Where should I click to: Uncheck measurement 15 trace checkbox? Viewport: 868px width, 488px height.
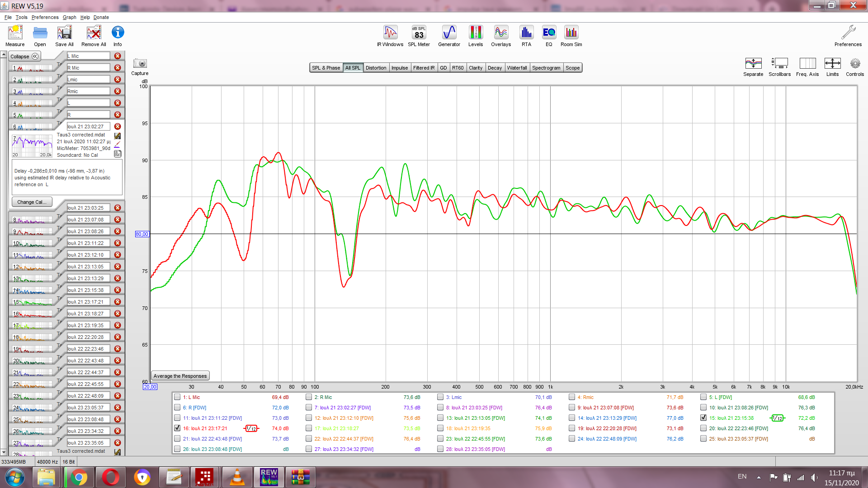tap(703, 418)
